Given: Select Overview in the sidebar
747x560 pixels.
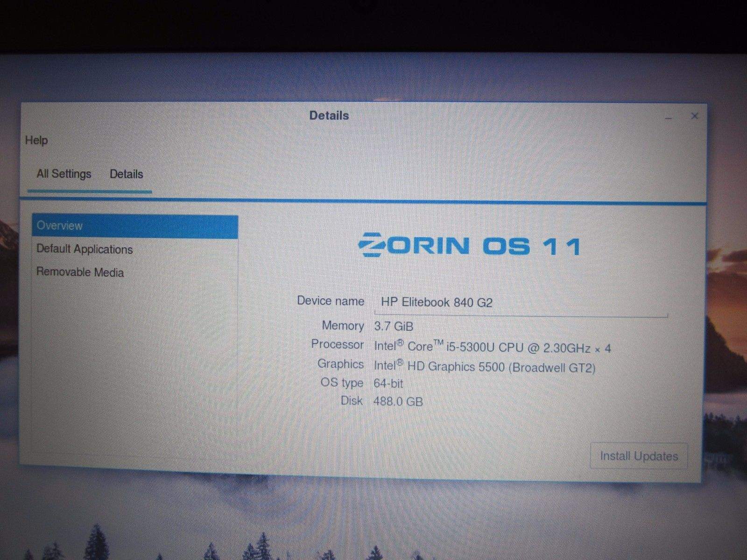Looking at the screenshot, I should (x=135, y=226).
